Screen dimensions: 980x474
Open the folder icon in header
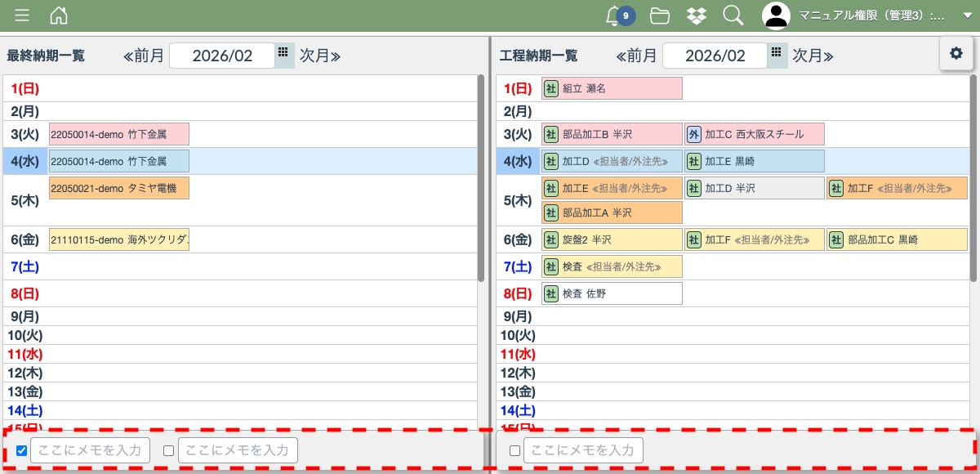(660, 16)
